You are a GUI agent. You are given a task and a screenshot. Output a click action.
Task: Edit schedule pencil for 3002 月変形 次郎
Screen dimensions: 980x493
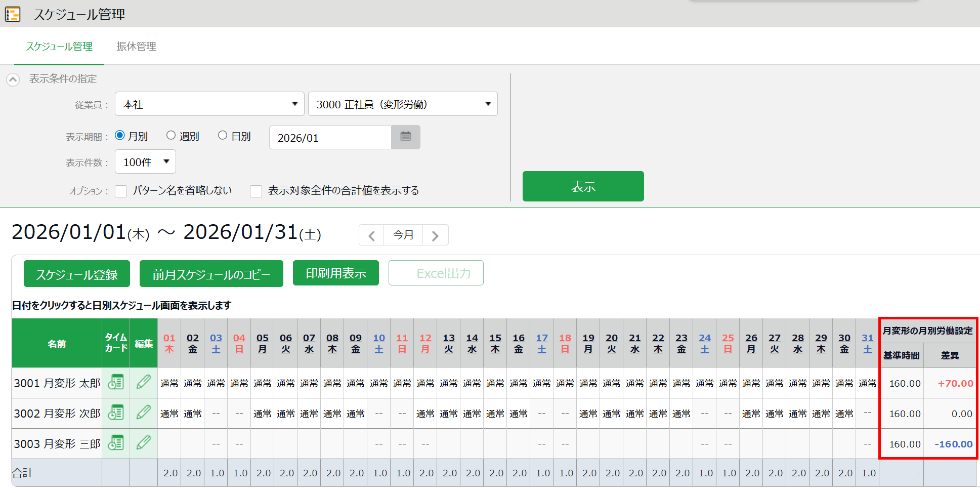144,412
